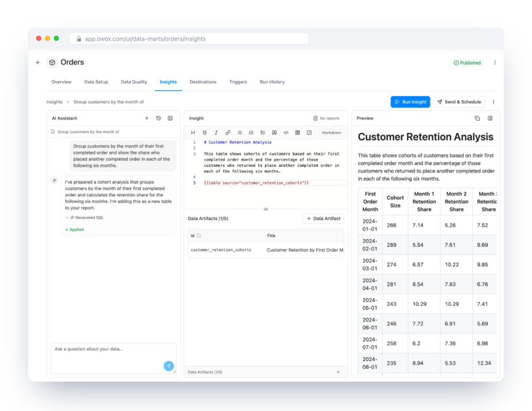
Task: Select the Insights tab
Action: click(168, 82)
